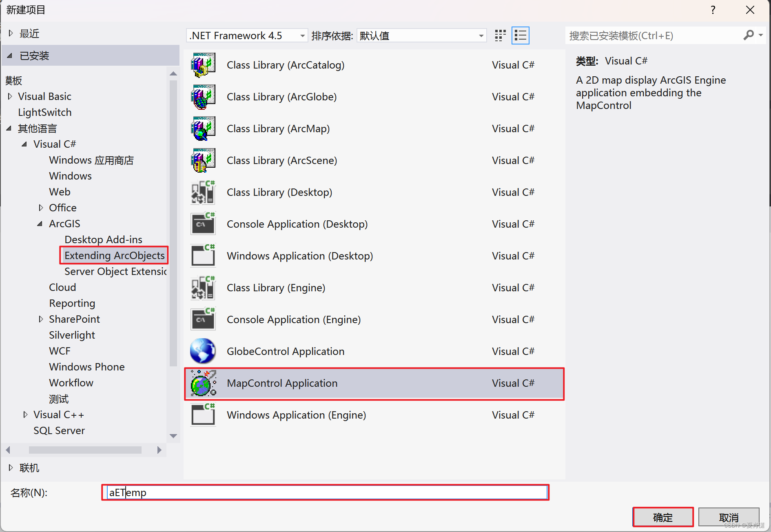Viewport: 771px width, 532px height.
Task: Click tree horizontal scrollbar thumb
Action: point(85,450)
